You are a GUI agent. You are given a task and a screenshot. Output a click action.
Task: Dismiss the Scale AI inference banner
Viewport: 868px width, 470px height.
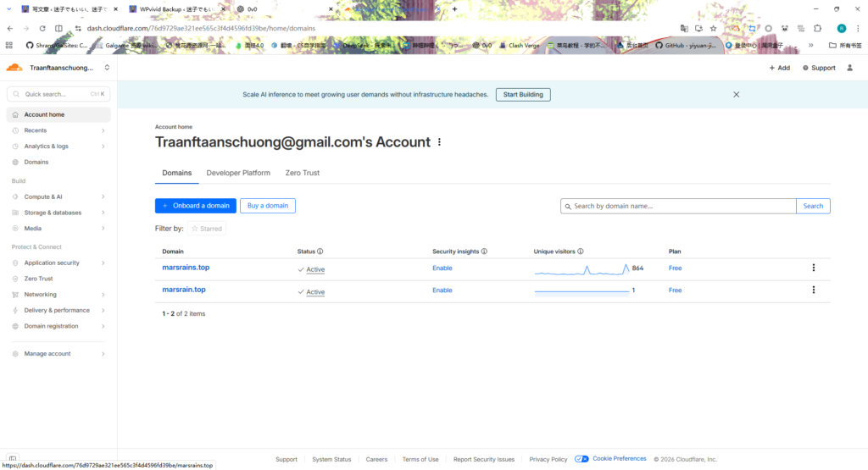pos(736,95)
